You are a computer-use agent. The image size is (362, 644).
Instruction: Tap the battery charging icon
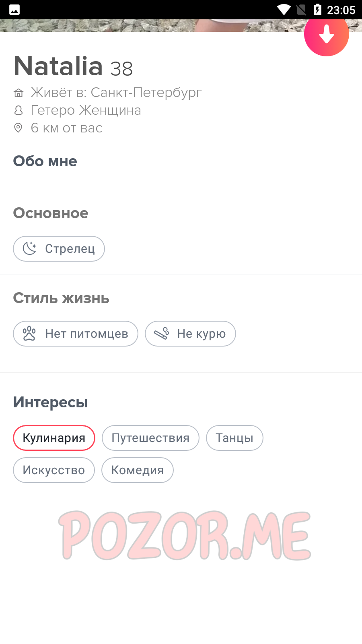(317, 10)
